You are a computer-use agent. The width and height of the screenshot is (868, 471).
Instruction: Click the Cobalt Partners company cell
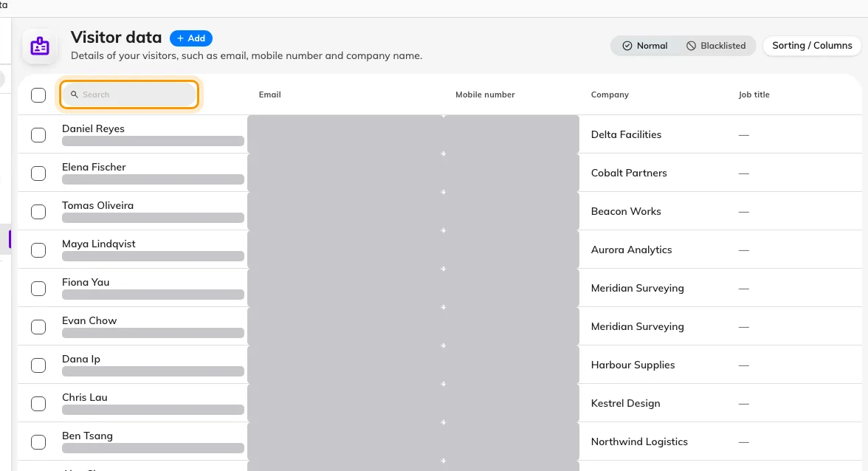click(x=629, y=173)
